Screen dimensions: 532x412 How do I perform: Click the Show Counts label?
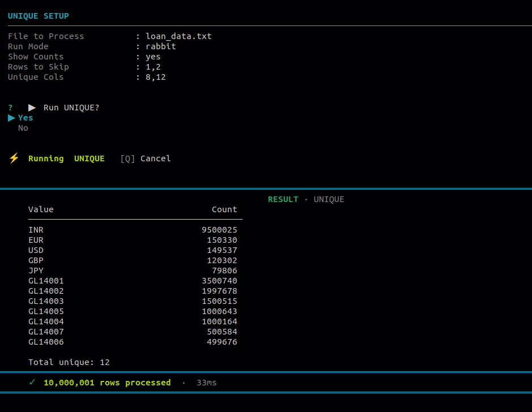tap(36, 57)
